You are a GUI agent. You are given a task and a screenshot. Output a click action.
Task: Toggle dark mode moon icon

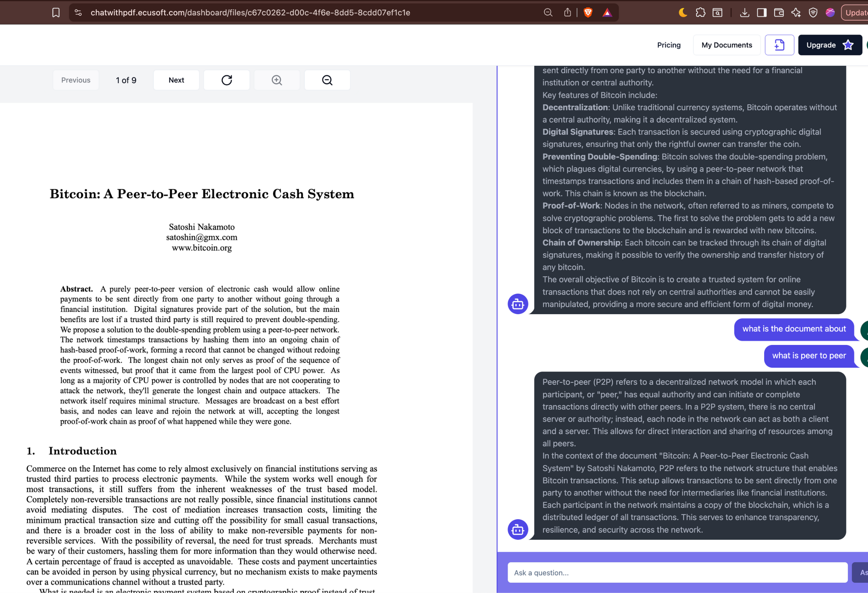point(683,13)
